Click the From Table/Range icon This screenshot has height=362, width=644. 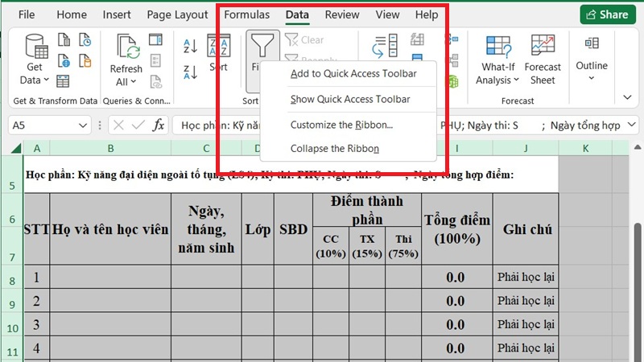[63, 81]
